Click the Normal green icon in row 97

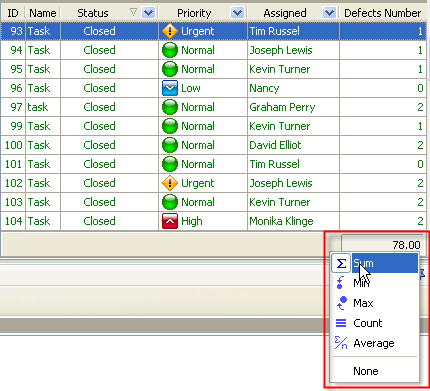point(170,107)
